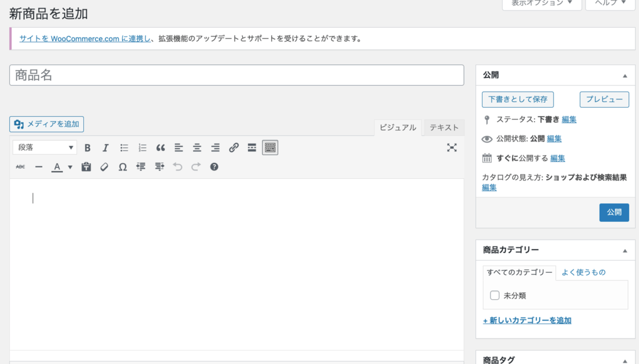Click the text color A button
Viewport: 639px width, 364px height.
(57, 167)
